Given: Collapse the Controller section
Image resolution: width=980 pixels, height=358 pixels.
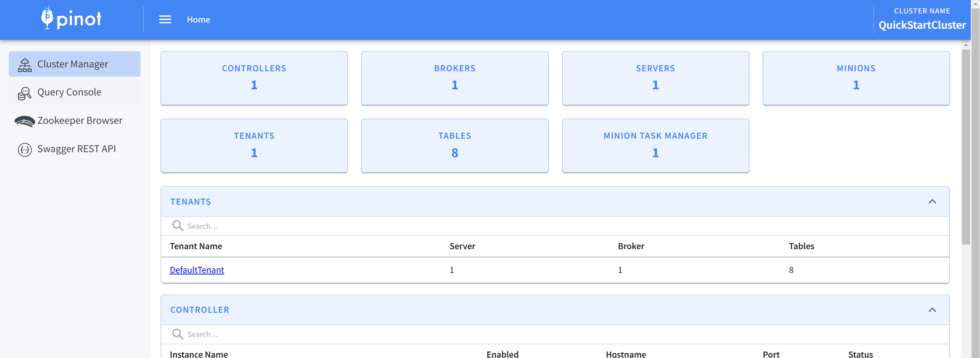Looking at the screenshot, I should click(932, 310).
